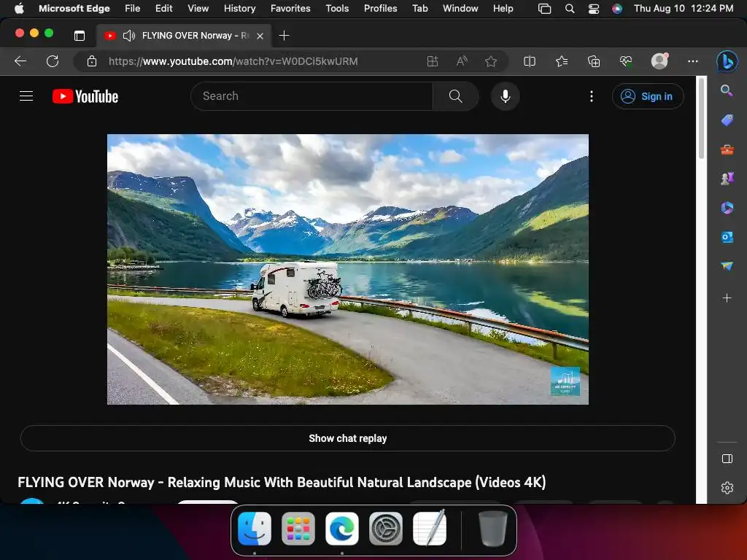Image resolution: width=747 pixels, height=560 pixels.
Task: Open TextEdit from the Dock
Action: click(x=430, y=528)
